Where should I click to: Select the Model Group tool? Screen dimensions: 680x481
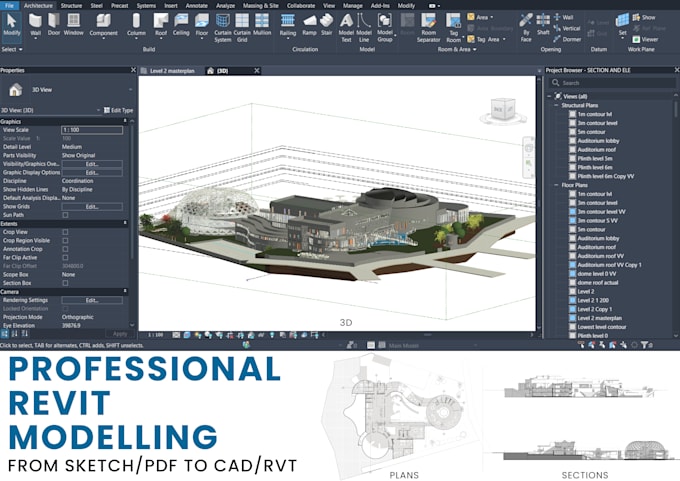(x=384, y=28)
